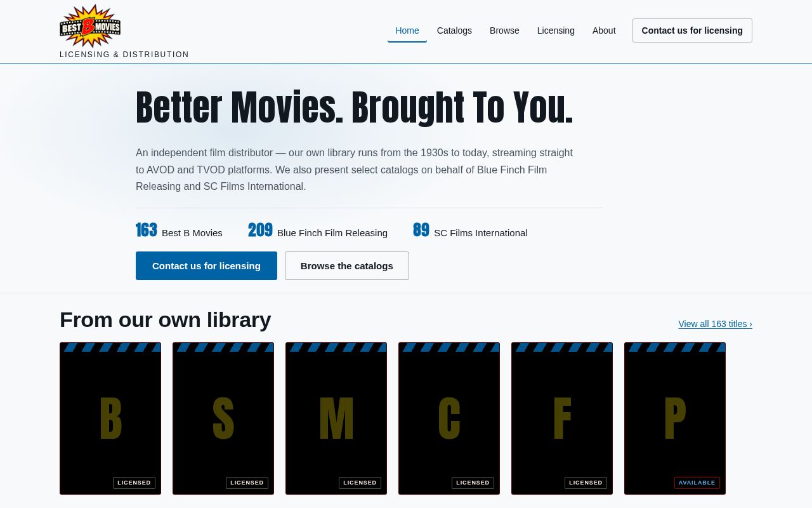
Task: Open the Browse nav item
Action: (504, 30)
